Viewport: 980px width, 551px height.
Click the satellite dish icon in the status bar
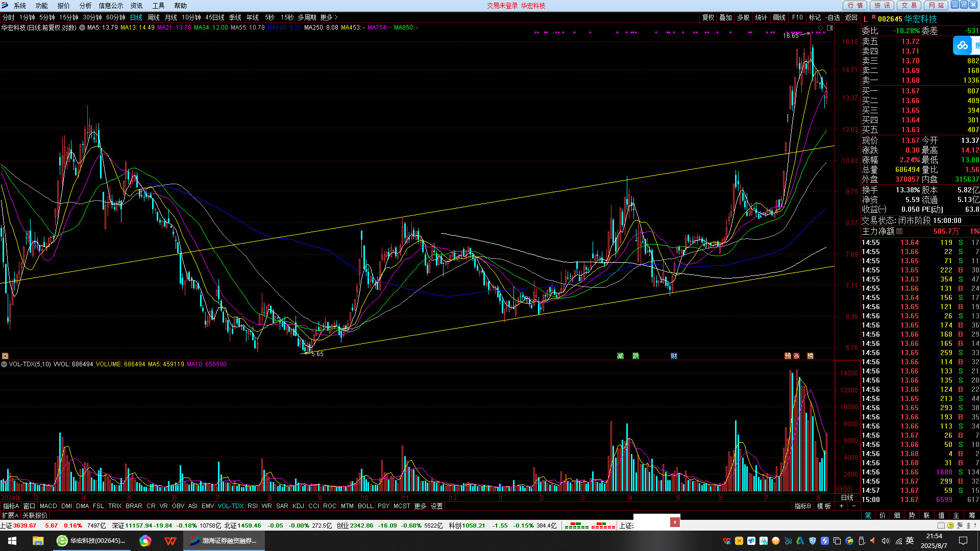point(960,525)
